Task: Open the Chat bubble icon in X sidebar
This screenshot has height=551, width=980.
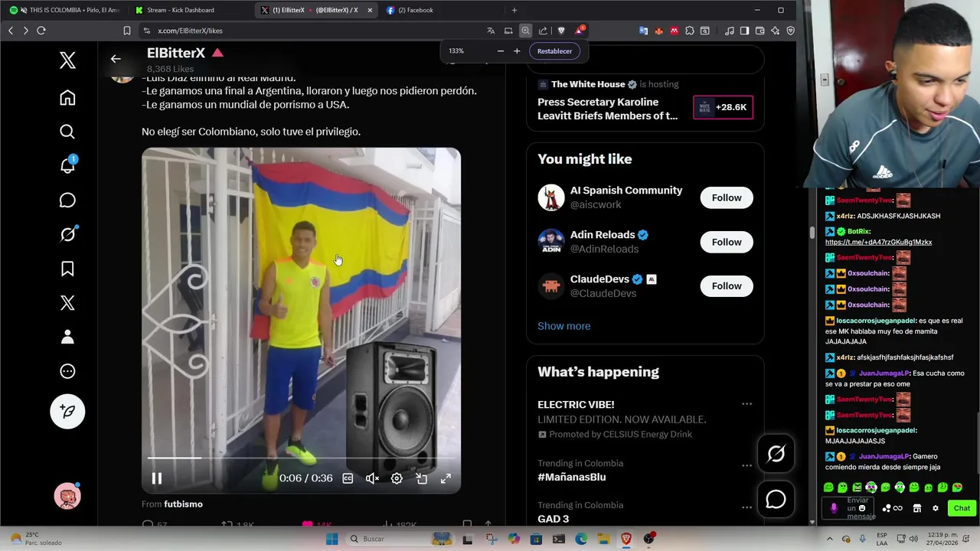Action: pos(67,201)
